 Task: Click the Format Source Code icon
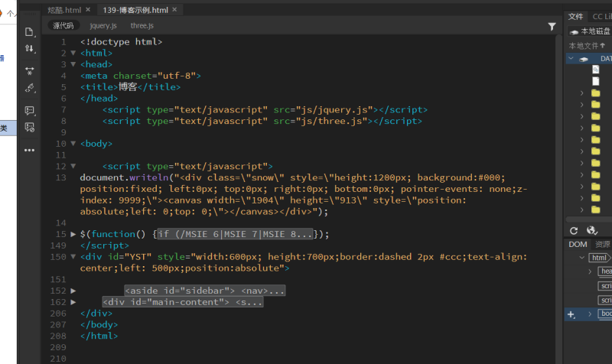tap(30, 88)
